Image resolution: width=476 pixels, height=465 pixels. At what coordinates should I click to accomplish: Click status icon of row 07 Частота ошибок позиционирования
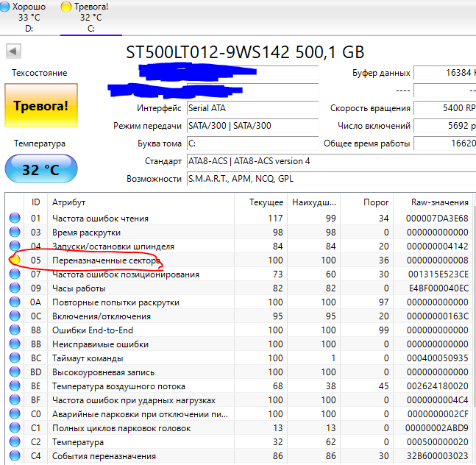click(x=15, y=274)
